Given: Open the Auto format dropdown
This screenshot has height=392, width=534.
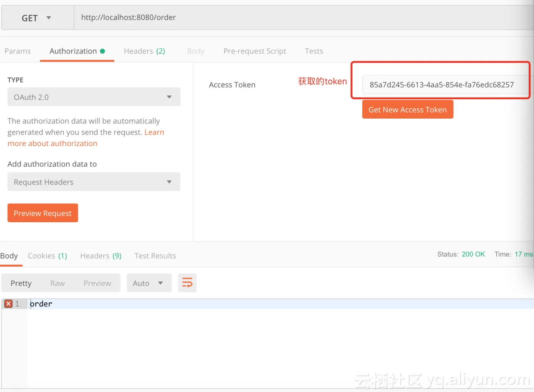Looking at the screenshot, I should click(x=149, y=283).
